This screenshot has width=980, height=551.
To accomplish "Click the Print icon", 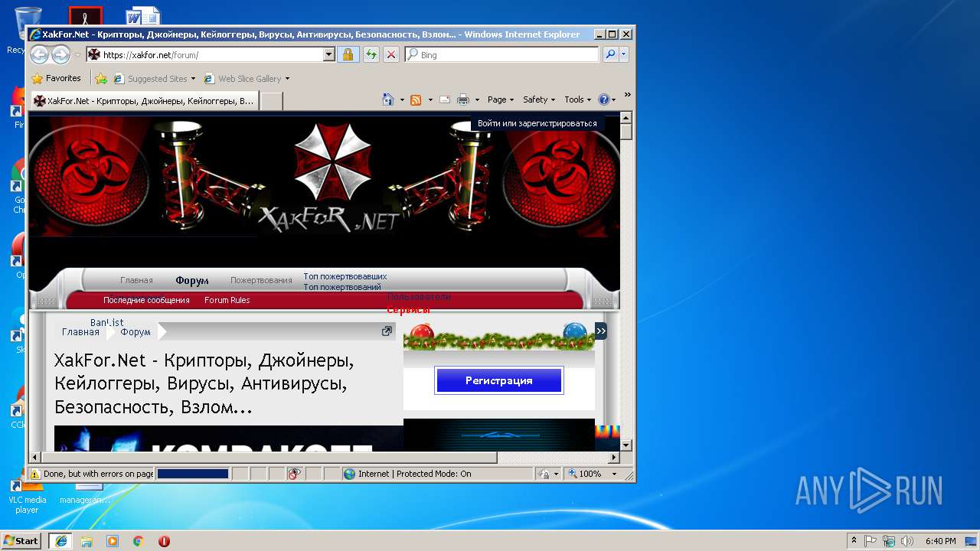I will (462, 99).
